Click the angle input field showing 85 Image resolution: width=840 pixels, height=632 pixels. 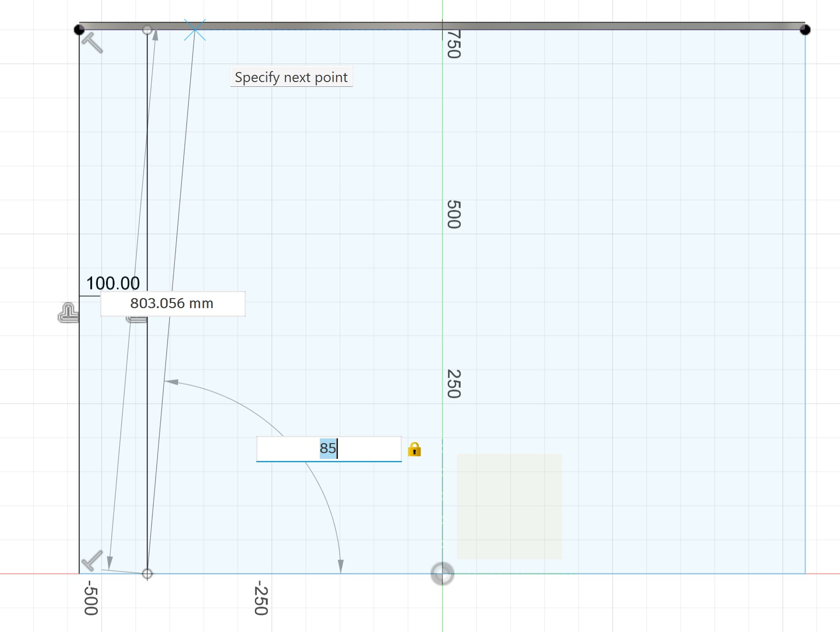[329, 449]
